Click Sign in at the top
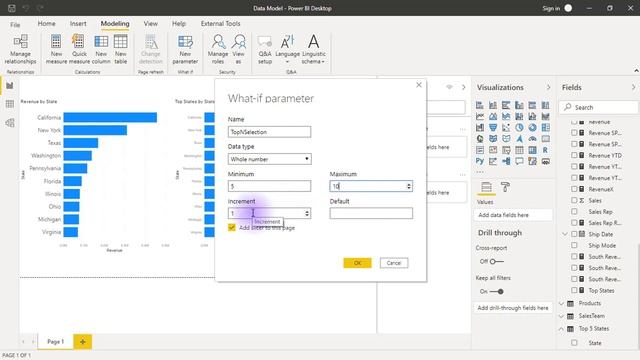This screenshot has height=360, width=640. [x=551, y=8]
